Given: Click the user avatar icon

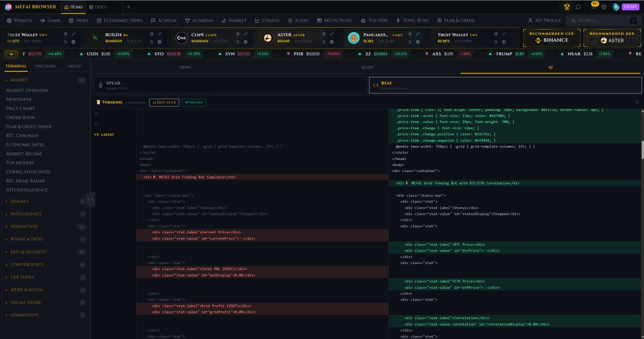Looking at the screenshot, I should (x=616, y=7).
